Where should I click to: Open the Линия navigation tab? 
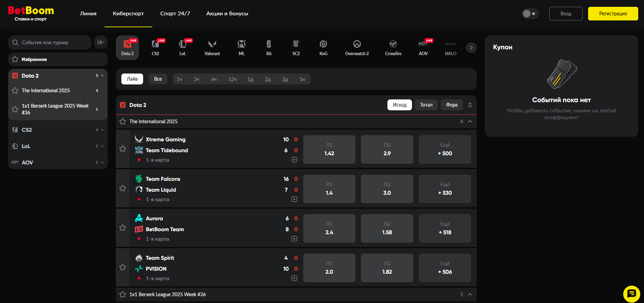(x=88, y=14)
